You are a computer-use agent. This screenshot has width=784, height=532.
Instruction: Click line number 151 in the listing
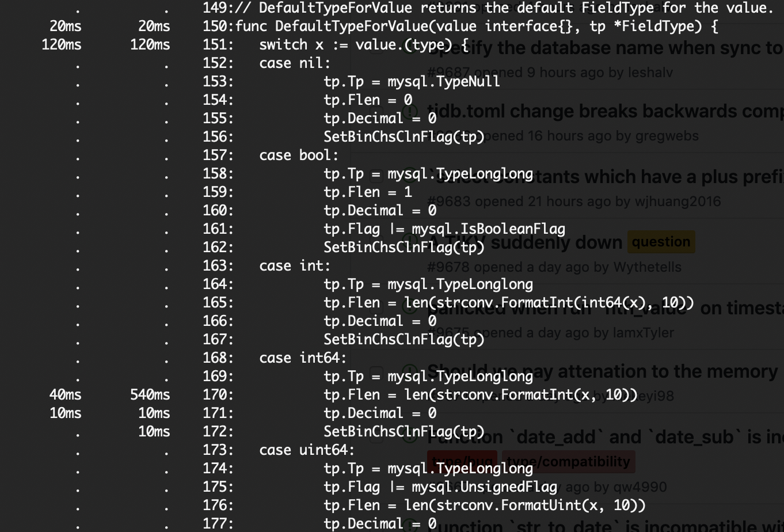point(218,45)
